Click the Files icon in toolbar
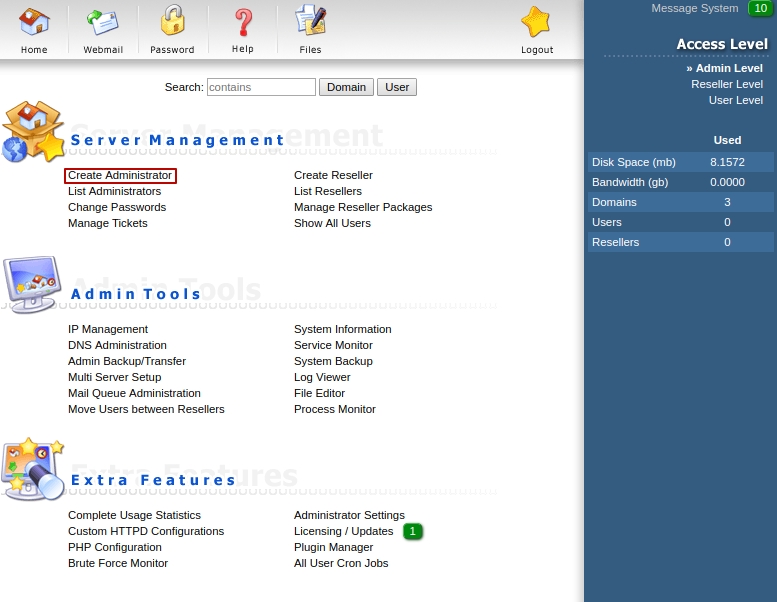Image resolution: width=777 pixels, height=602 pixels. [x=310, y=21]
